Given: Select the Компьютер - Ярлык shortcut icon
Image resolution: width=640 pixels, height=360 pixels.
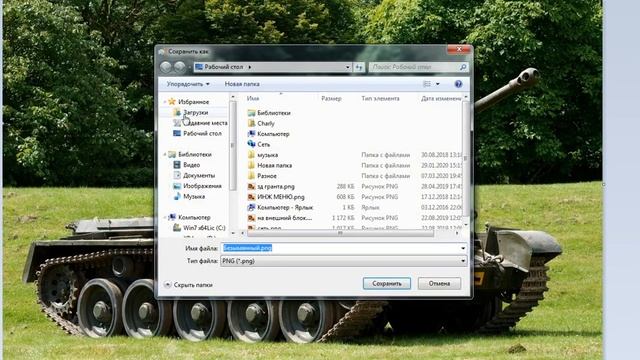Looking at the screenshot, I should coord(251,207).
